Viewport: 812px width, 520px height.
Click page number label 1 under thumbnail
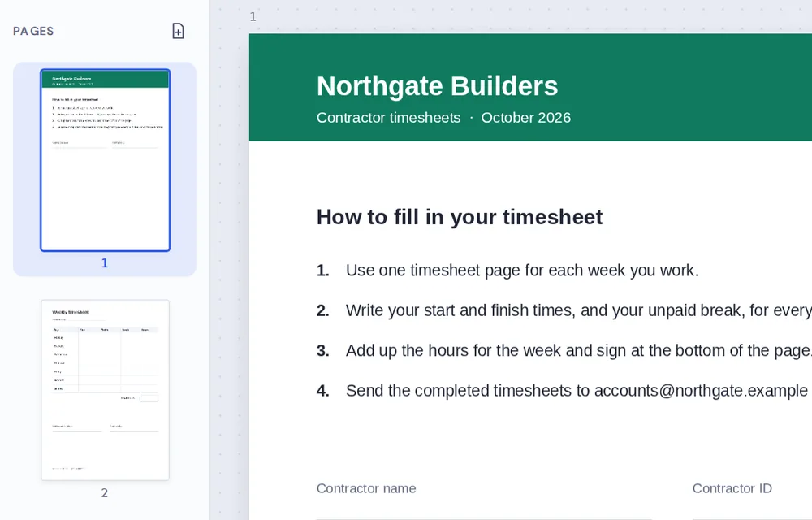coord(105,263)
